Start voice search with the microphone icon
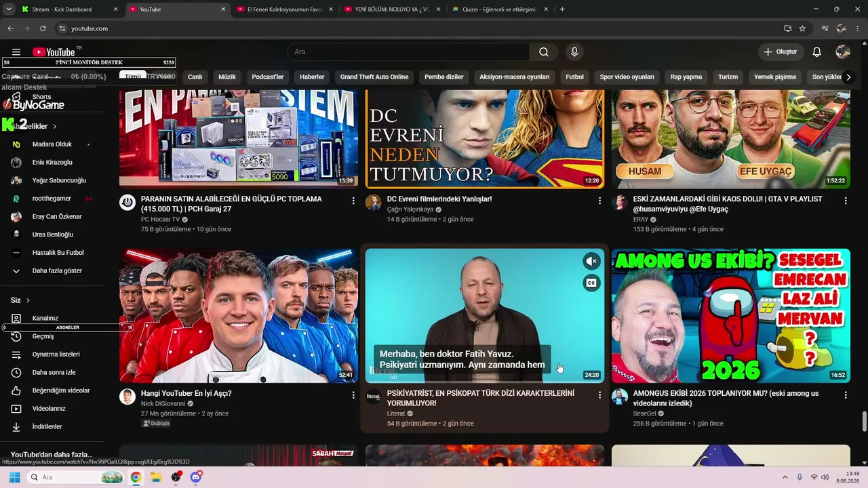 574,52
